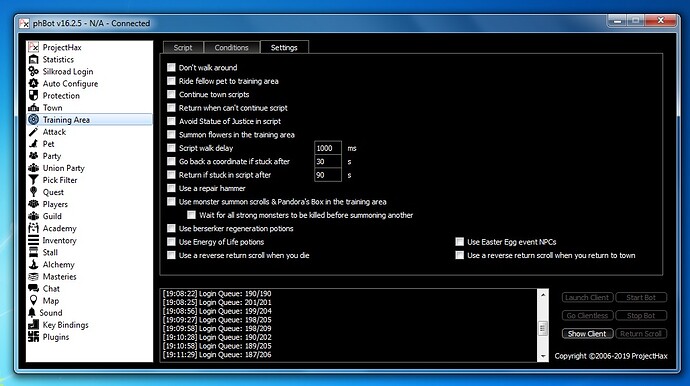Open the Conditions tab
690x386 pixels.
coord(231,48)
